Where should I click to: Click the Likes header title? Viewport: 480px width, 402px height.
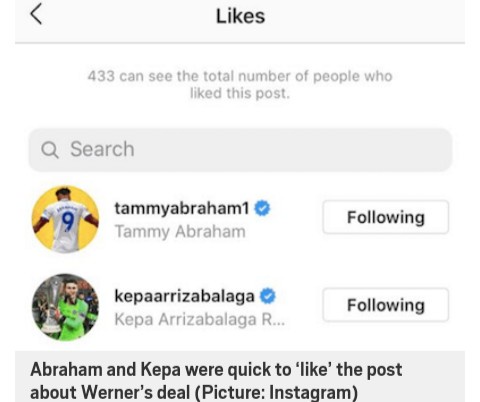click(x=240, y=16)
